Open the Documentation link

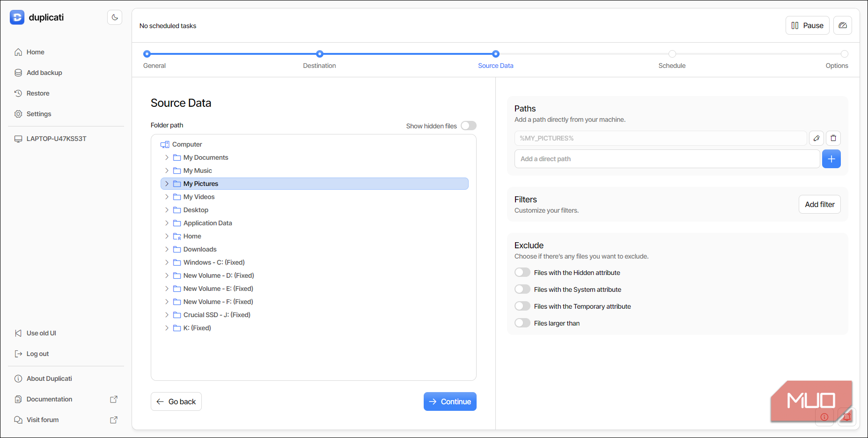click(x=49, y=399)
